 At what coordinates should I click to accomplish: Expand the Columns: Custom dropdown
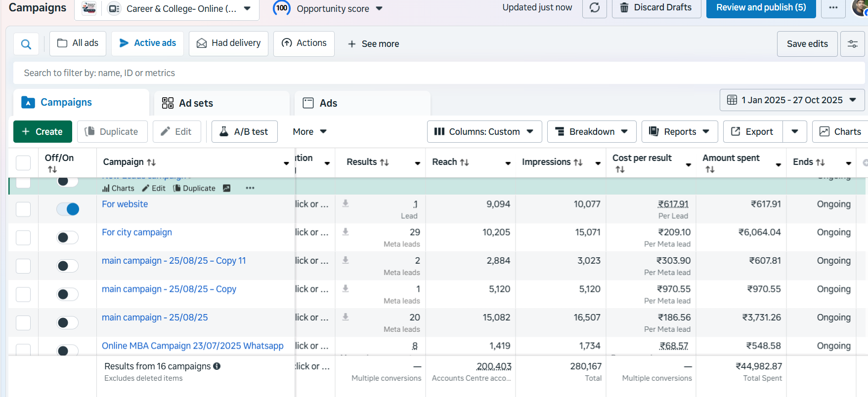tap(484, 132)
